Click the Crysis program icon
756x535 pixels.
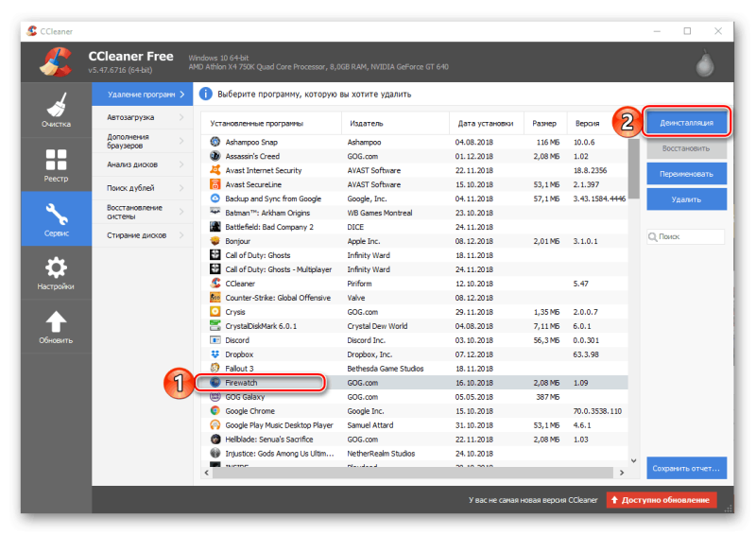(x=215, y=312)
